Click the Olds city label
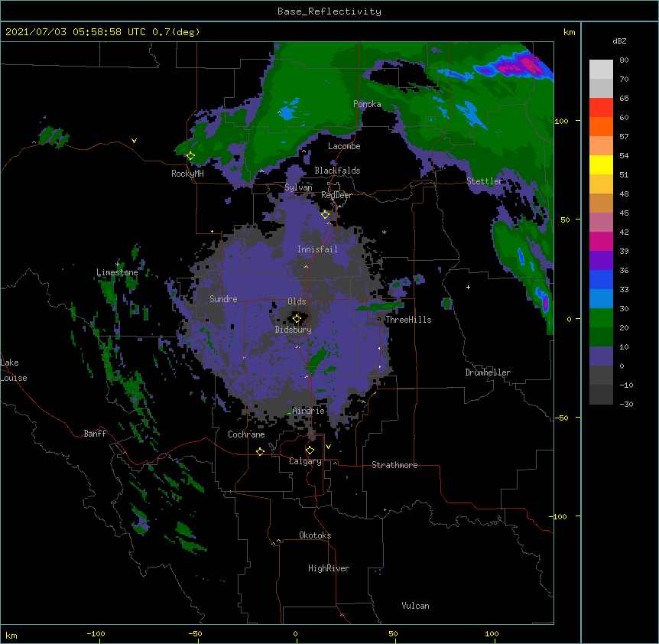 coord(297,301)
